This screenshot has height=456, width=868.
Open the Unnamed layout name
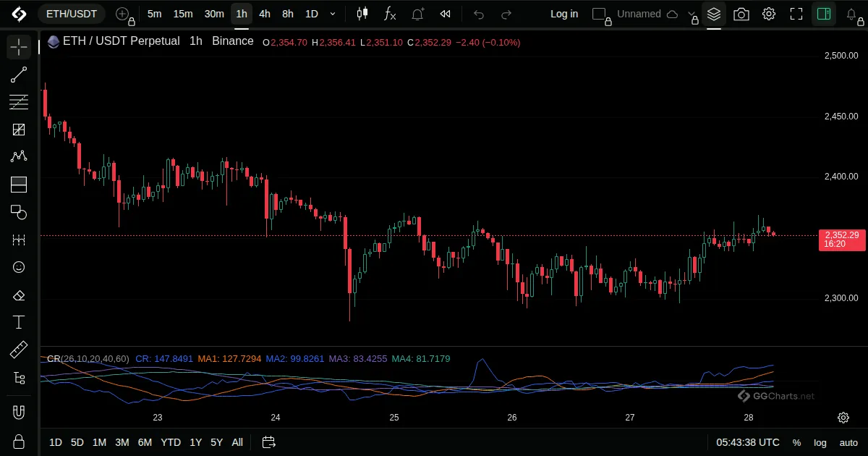click(639, 14)
